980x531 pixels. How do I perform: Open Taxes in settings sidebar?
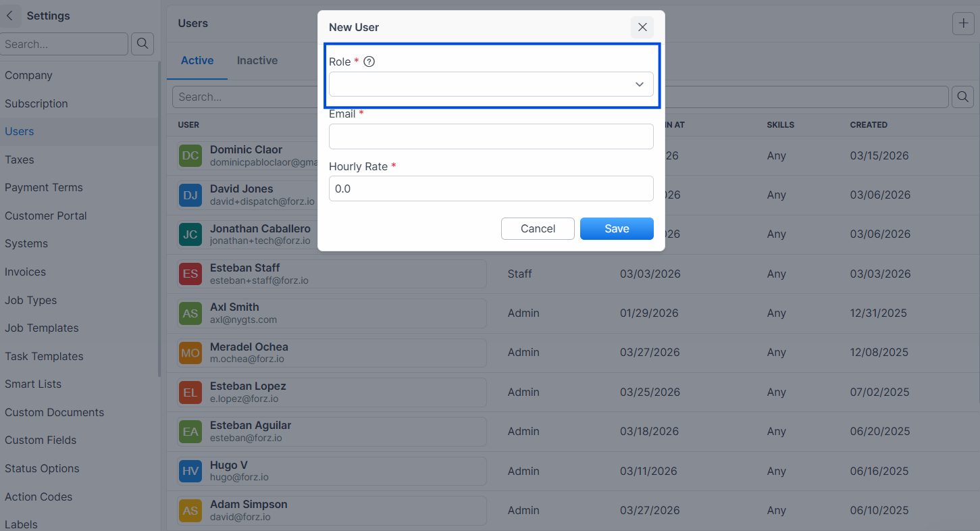(19, 159)
